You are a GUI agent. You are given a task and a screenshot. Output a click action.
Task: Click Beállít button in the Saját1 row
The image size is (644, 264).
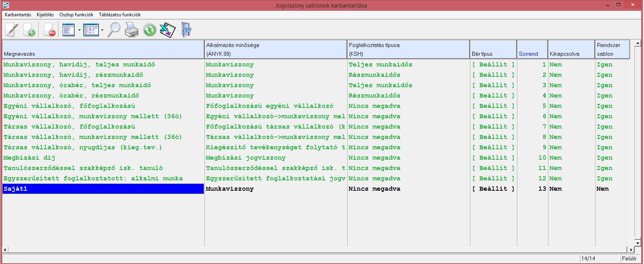pos(493,189)
